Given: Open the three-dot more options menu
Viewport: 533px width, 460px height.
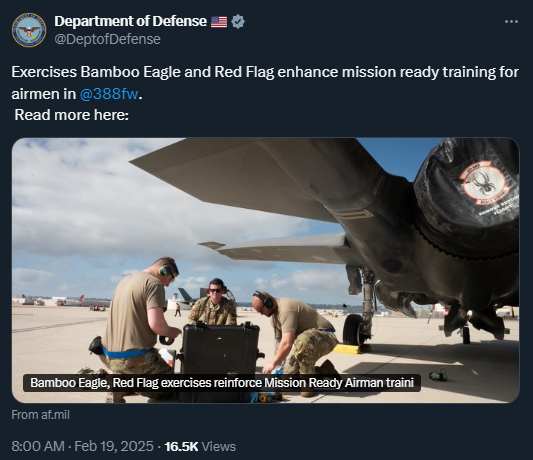Looking at the screenshot, I should click(511, 21).
